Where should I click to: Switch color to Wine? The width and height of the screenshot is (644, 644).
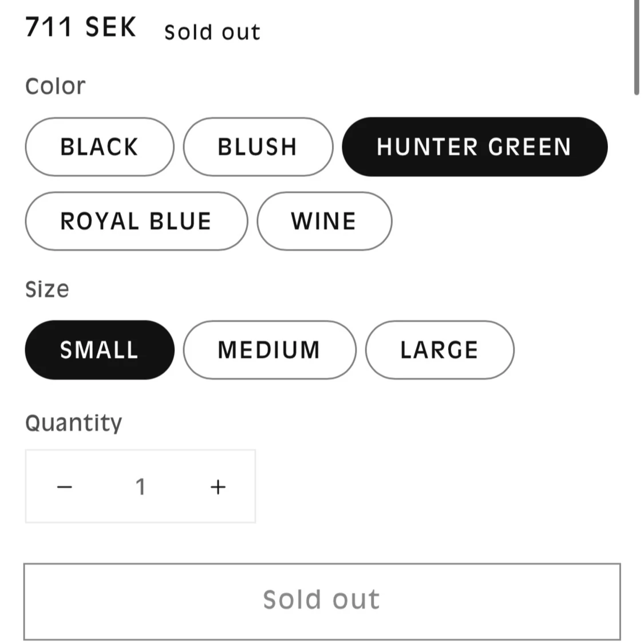324,222
